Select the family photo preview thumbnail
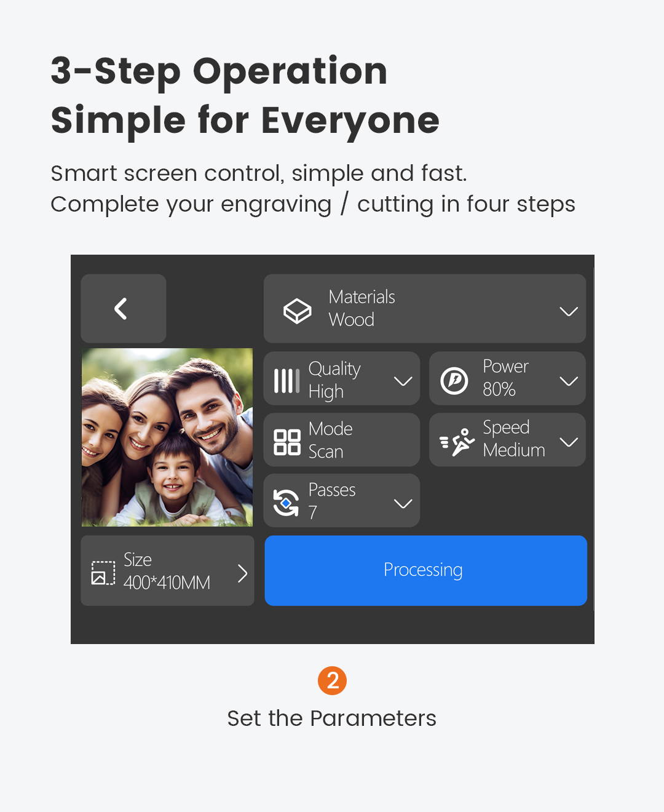664x812 pixels. coord(167,437)
